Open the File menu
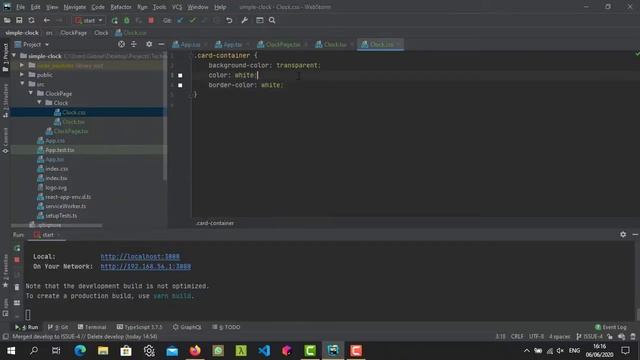 pos(20,7)
